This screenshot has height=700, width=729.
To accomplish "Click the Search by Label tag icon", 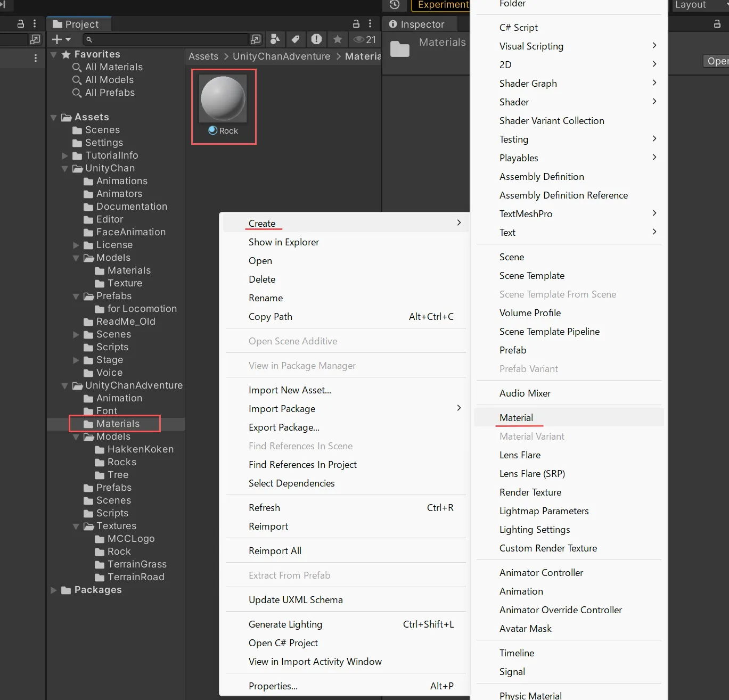I will click(x=296, y=39).
